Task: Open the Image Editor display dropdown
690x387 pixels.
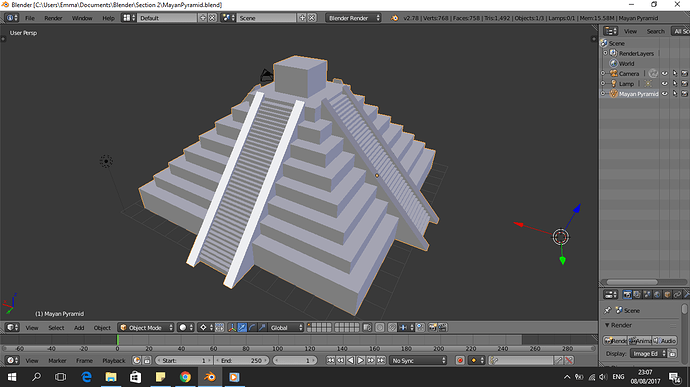Action: (648, 353)
